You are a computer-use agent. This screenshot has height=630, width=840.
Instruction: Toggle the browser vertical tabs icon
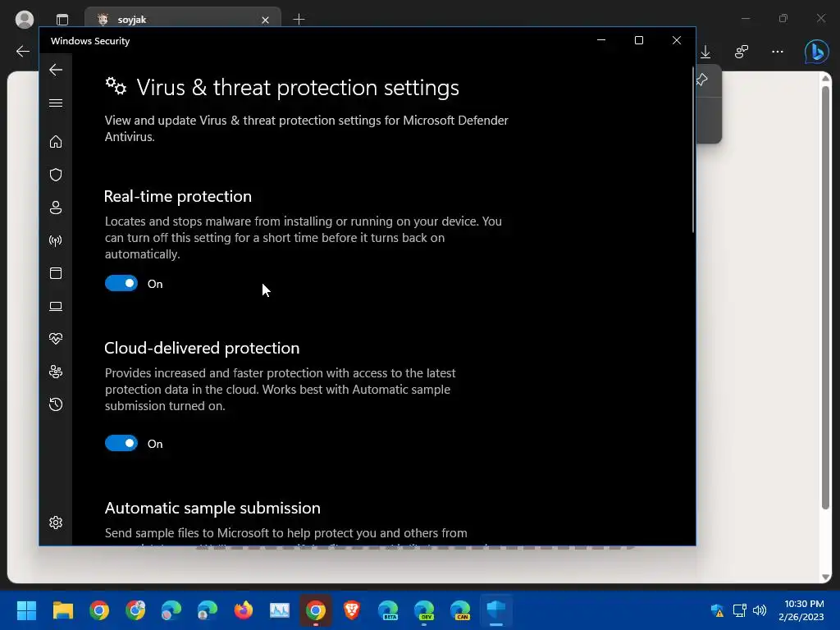point(62,20)
